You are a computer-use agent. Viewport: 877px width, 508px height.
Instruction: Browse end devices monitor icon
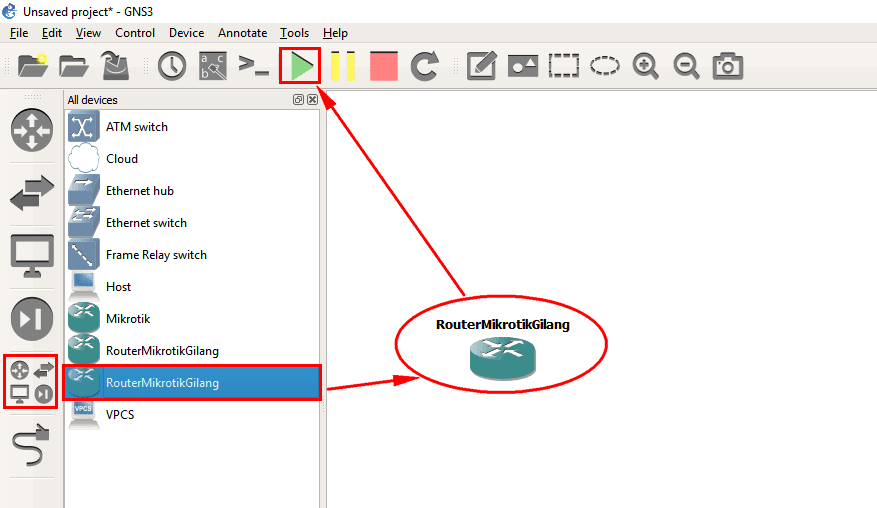pyautogui.click(x=32, y=256)
